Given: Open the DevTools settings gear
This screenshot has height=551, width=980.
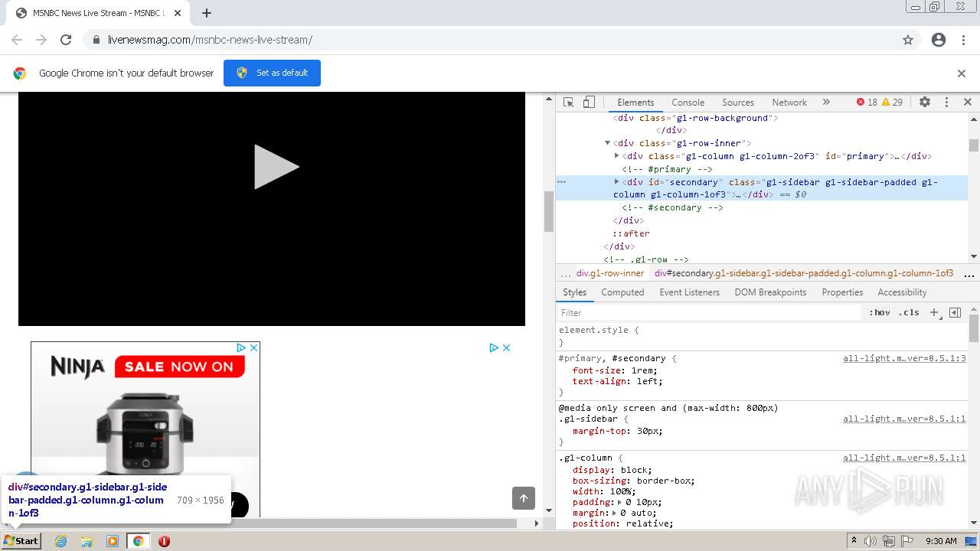Looking at the screenshot, I should pyautogui.click(x=925, y=102).
